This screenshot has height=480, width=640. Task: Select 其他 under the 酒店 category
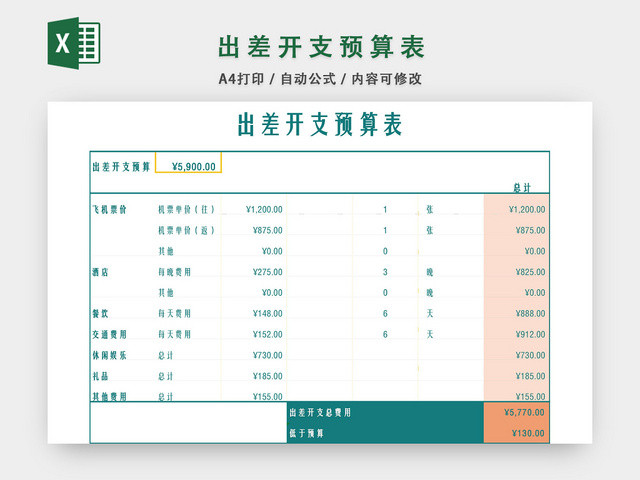coord(166,293)
